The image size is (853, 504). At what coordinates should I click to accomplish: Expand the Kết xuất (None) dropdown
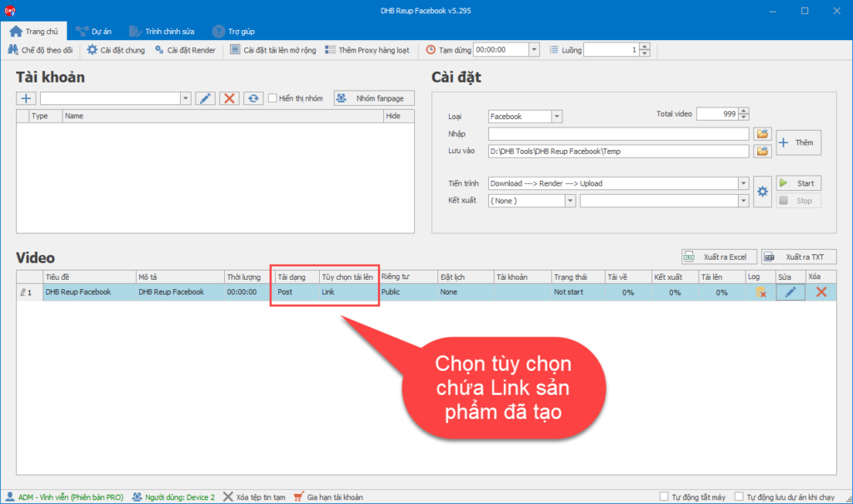[570, 201]
